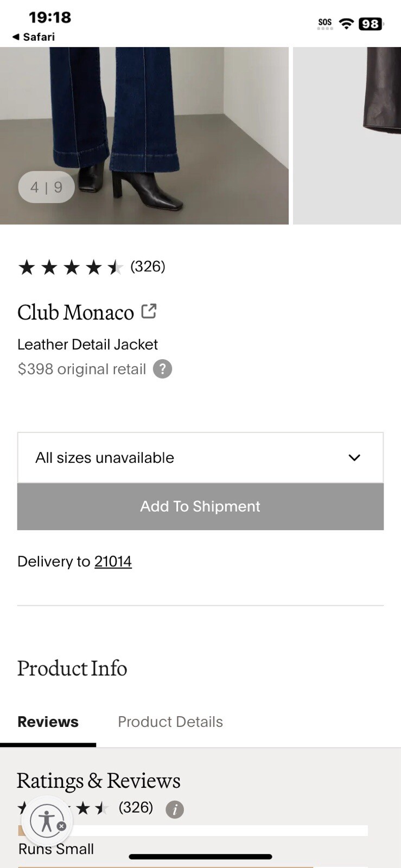This screenshot has width=401, height=868.
Task: Tap the 4 | 9 image counter badge
Action: pos(46,187)
